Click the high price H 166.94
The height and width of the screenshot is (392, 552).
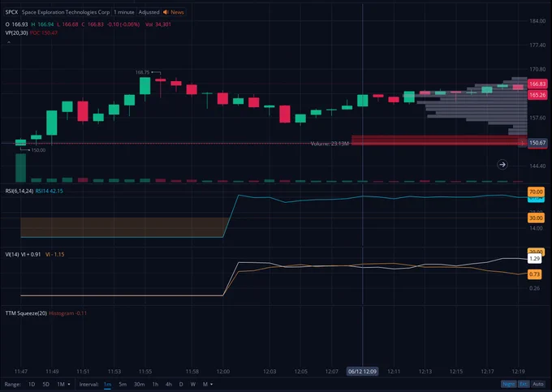point(42,24)
